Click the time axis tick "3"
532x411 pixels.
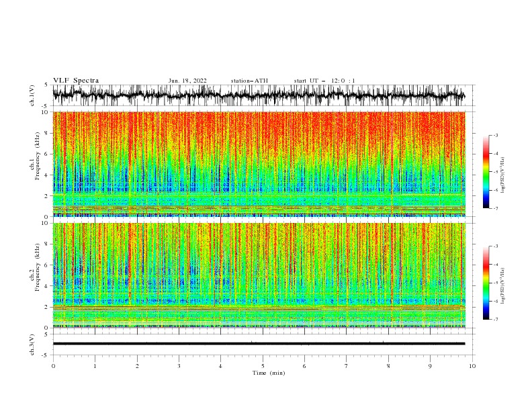[x=179, y=366]
